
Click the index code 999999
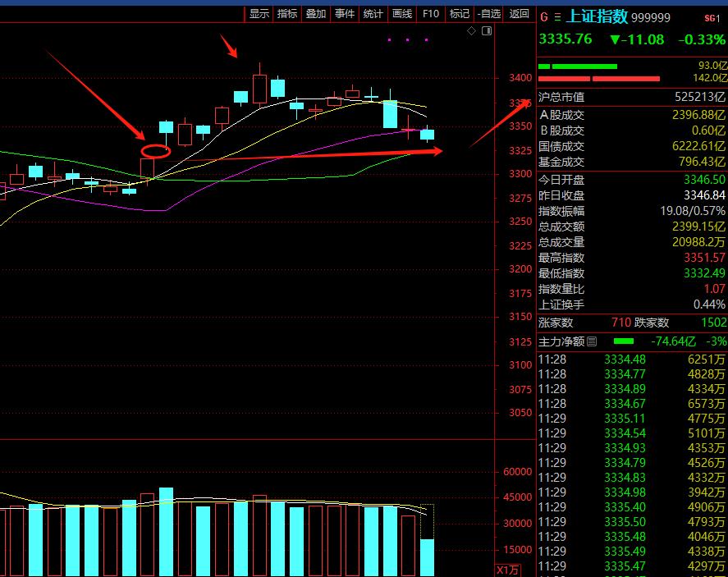651,17
